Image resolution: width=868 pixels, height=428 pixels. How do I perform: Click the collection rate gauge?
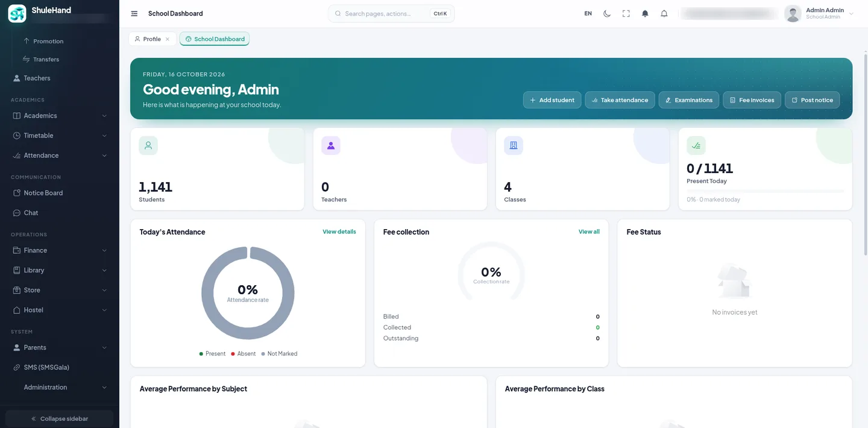click(x=491, y=272)
